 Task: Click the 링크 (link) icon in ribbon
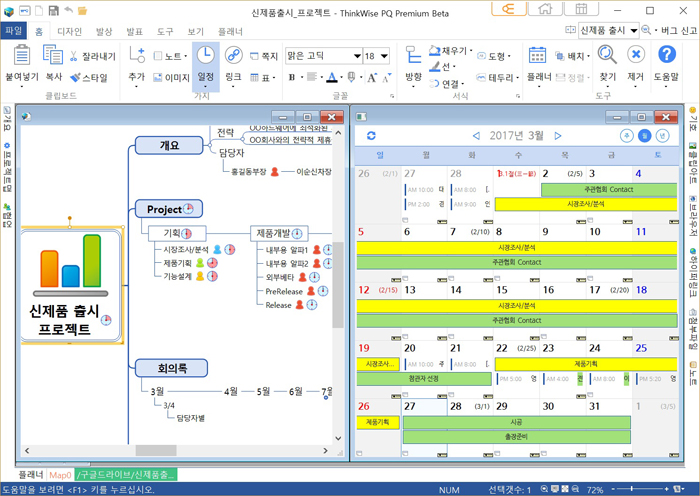tap(233, 57)
